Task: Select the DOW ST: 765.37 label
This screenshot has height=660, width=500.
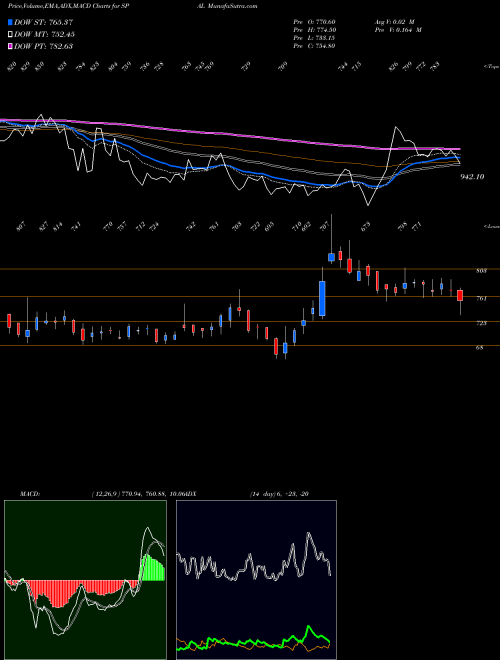Action: [44, 22]
